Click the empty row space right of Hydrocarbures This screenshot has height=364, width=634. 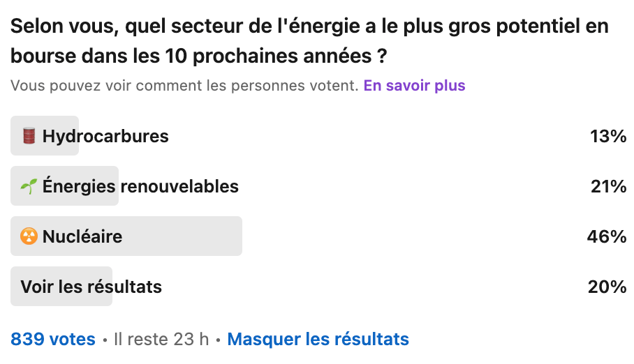[378, 136]
